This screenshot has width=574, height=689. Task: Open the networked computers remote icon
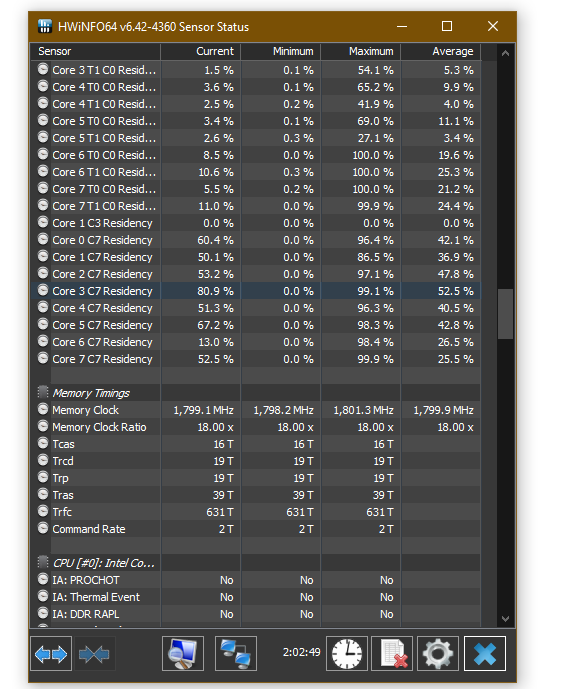click(x=236, y=654)
